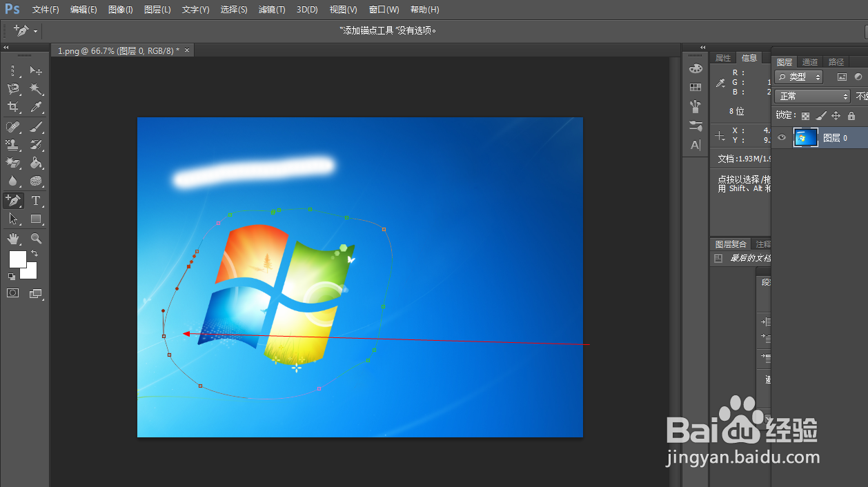Open the Character panel icon

[x=696, y=145]
